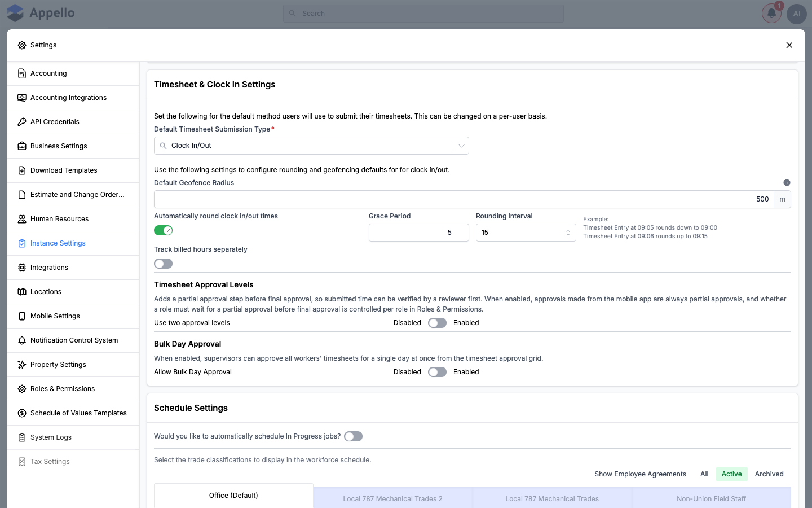Open Business Settings section

pos(73,146)
